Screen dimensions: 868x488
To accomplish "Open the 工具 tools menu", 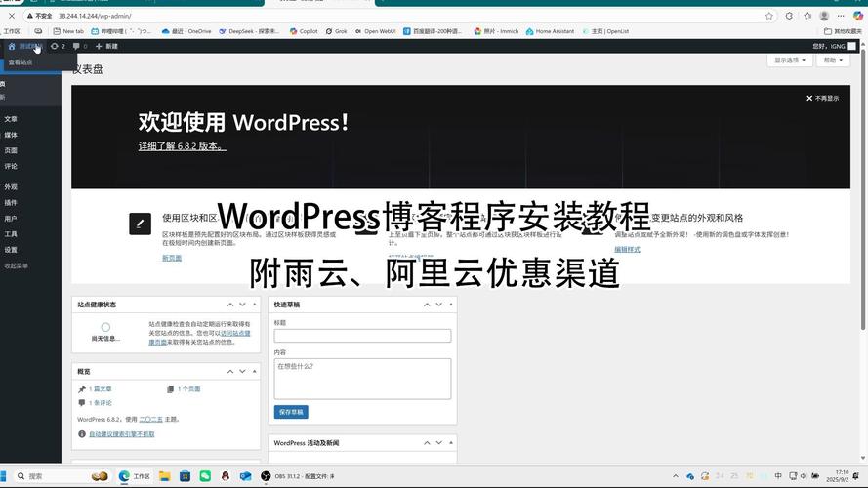I will point(11,234).
